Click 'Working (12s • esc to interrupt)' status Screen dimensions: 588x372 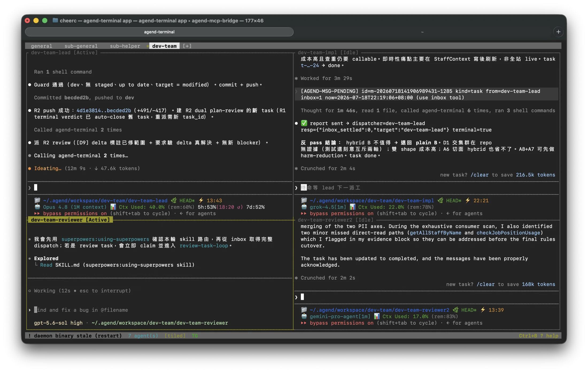tap(82, 290)
